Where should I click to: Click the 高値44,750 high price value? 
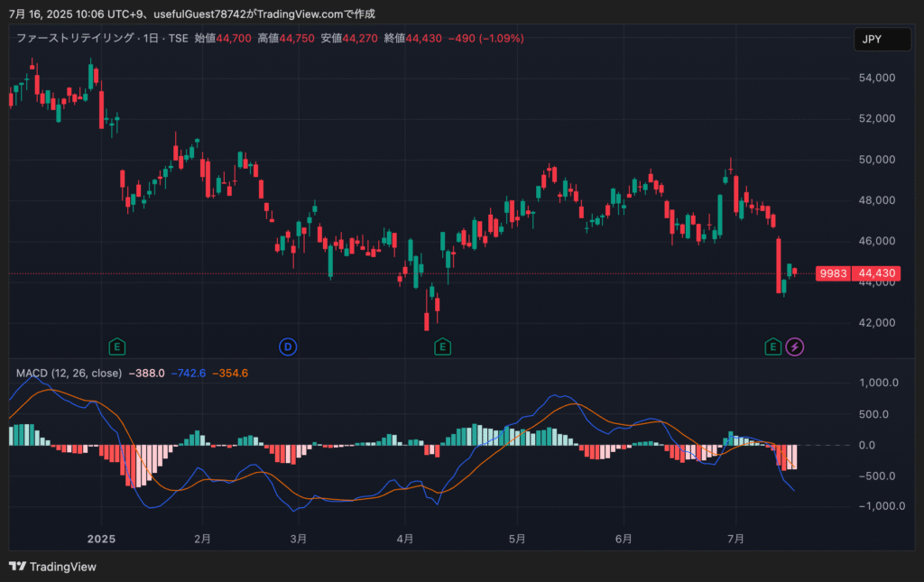point(286,38)
